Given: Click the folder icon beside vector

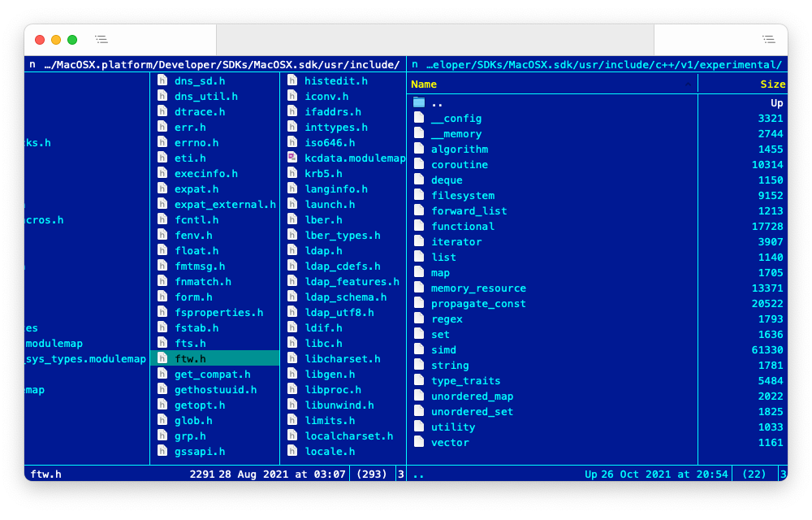Looking at the screenshot, I should (418, 442).
